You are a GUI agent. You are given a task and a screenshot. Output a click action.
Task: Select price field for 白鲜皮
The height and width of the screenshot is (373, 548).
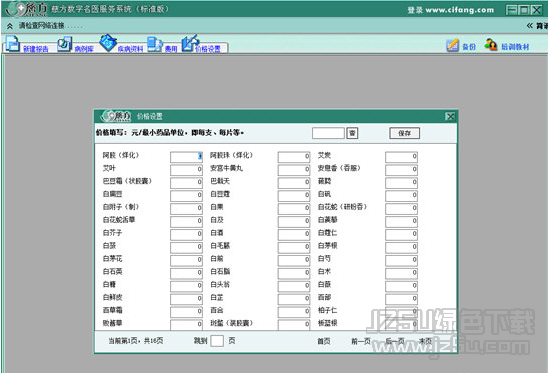pos(186,299)
